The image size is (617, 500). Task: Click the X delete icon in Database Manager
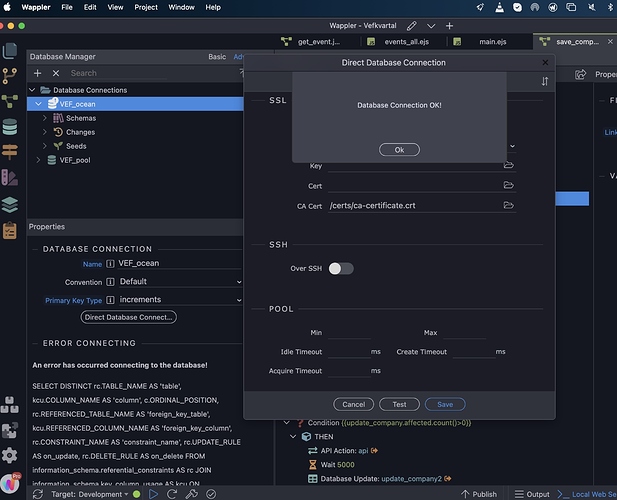click(x=56, y=73)
